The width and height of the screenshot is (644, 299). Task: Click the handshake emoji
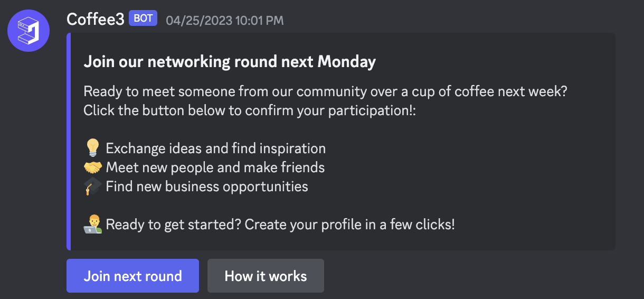[x=93, y=167]
